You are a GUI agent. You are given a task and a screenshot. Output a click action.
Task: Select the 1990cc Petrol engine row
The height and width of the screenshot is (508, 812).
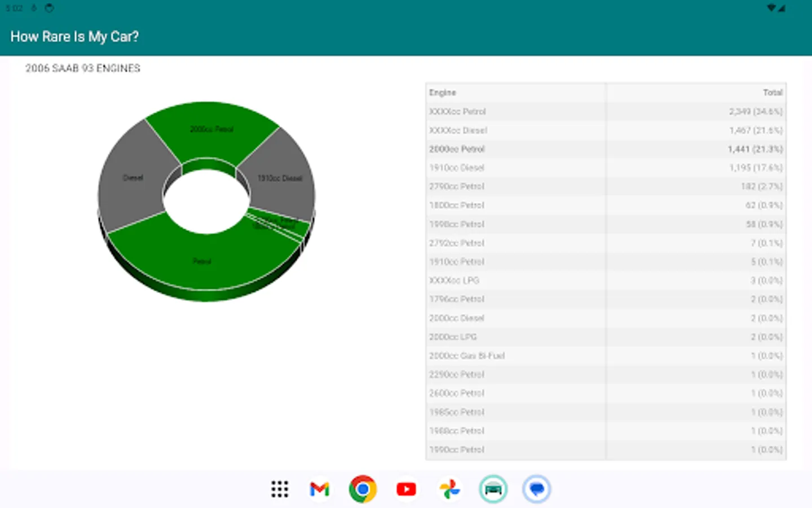pos(606,450)
